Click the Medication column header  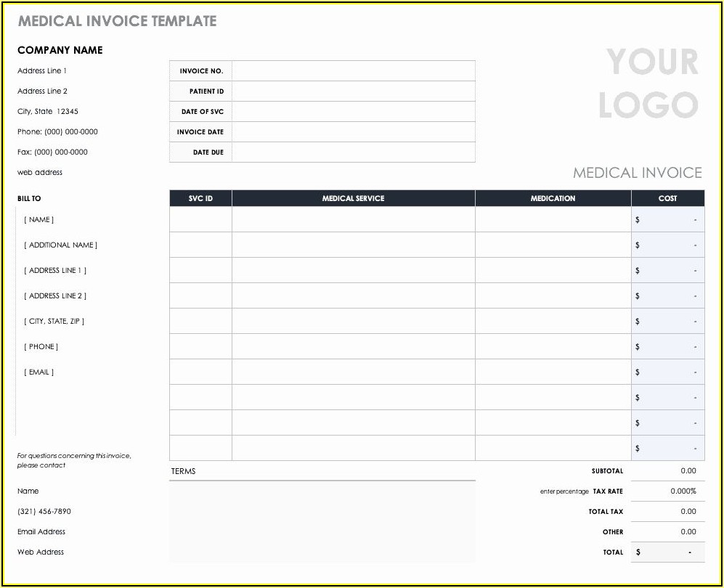point(553,198)
